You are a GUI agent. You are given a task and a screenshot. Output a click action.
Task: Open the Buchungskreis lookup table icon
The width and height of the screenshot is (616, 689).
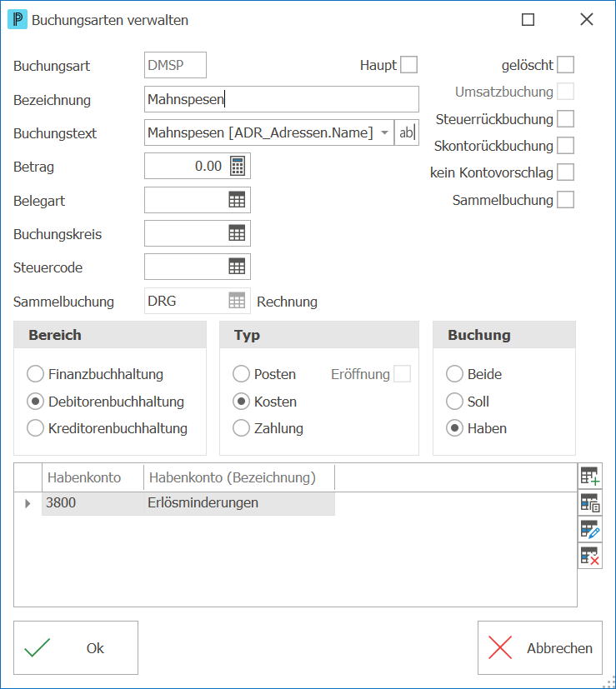coord(237,233)
